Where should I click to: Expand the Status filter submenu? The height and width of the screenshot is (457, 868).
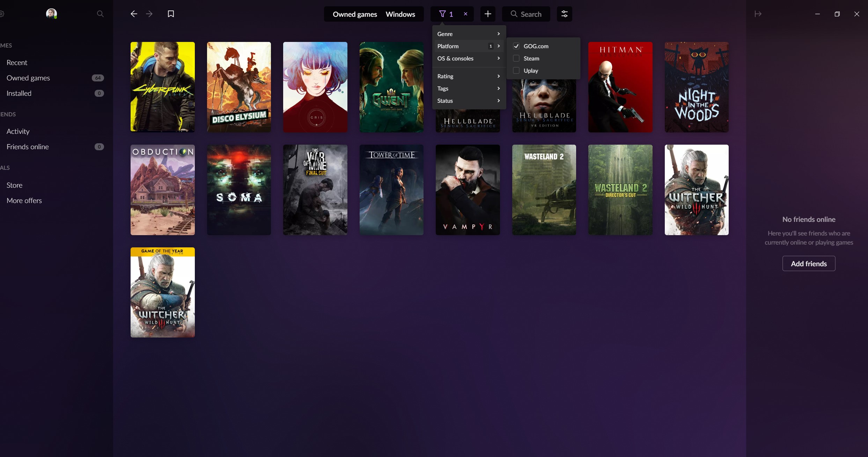coord(469,101)
